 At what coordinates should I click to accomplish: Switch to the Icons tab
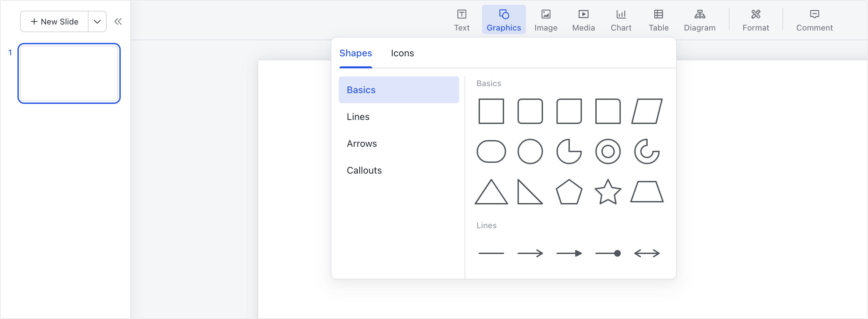tap(402, 53)
